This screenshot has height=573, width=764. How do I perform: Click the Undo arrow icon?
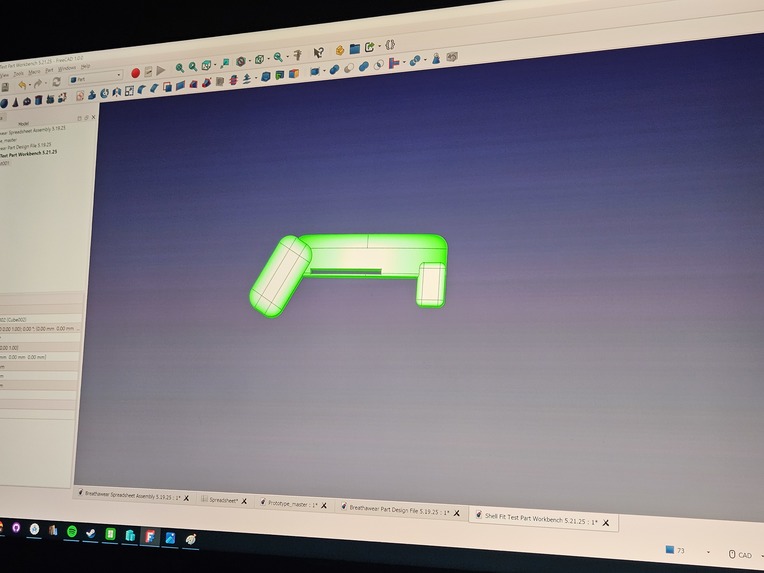(x=22, y=85)
